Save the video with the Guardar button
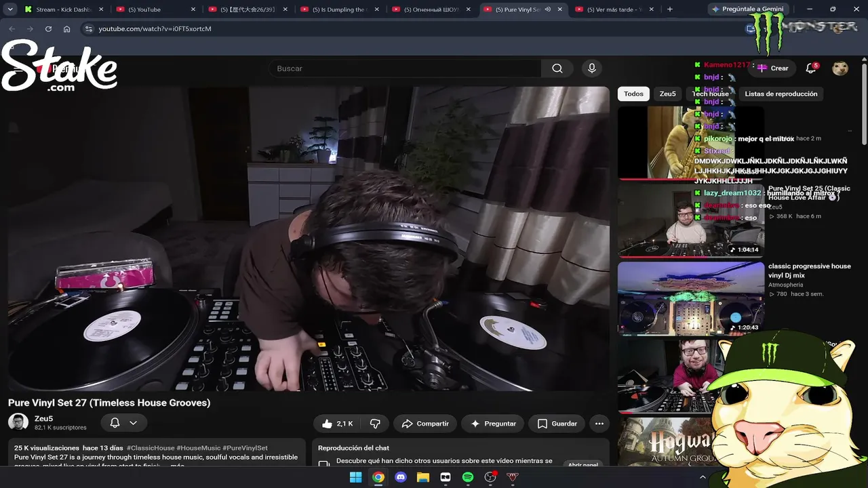 click(x=557, y=424)
